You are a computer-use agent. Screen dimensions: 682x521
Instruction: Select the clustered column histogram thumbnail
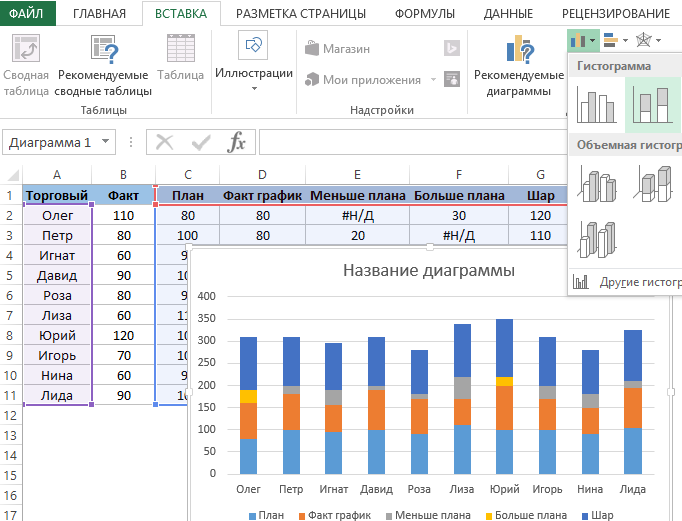(596, 106)
